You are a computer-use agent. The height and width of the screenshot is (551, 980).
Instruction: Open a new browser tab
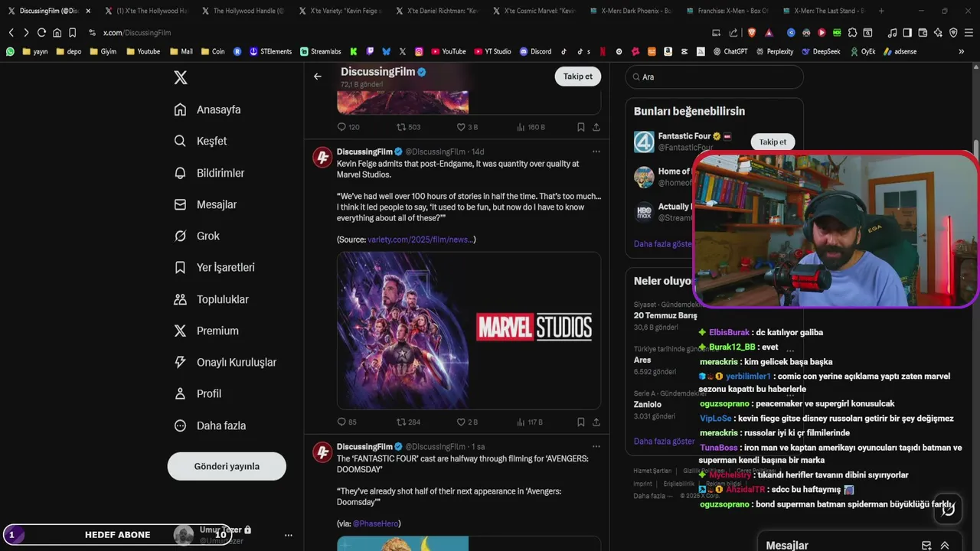[881, 11]
